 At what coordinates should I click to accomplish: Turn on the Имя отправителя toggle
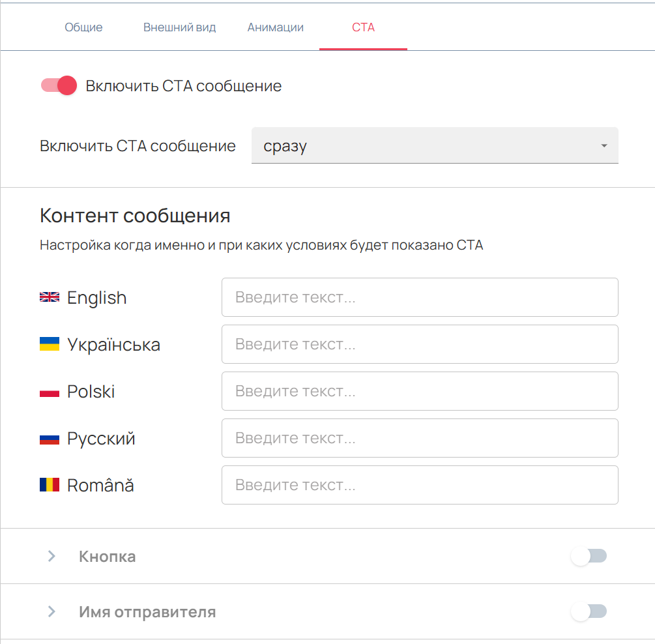tap(589, 611)
